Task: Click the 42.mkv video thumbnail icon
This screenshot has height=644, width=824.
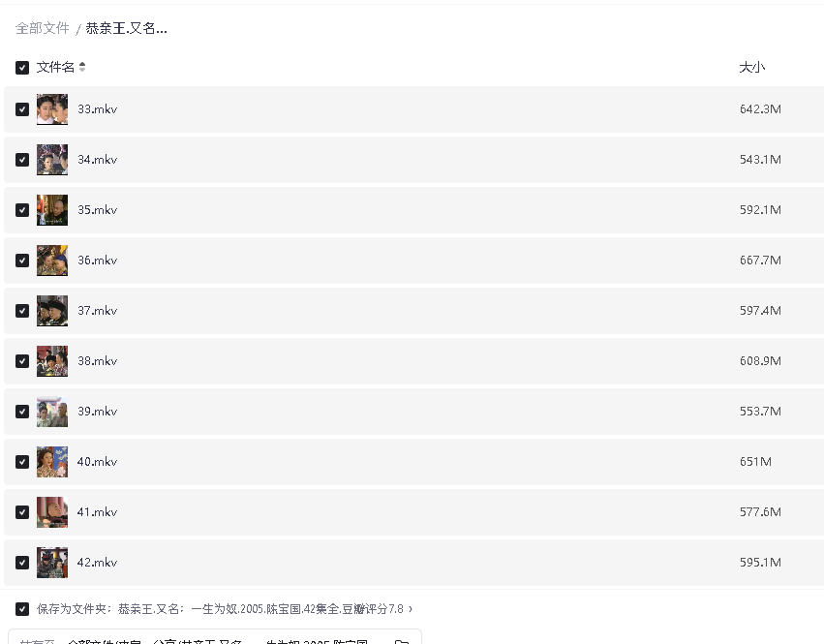Action: pyautogui.click(x=52, y=563)
